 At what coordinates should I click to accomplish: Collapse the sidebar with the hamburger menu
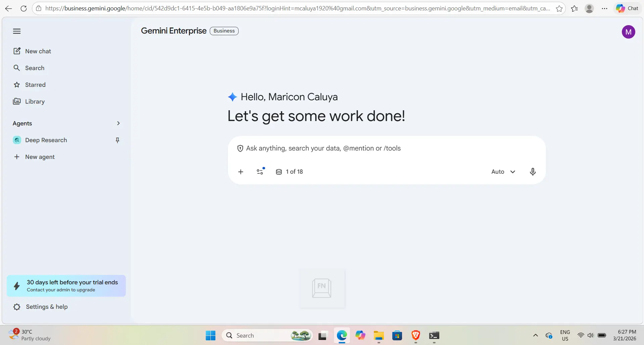tap(17, 31)
